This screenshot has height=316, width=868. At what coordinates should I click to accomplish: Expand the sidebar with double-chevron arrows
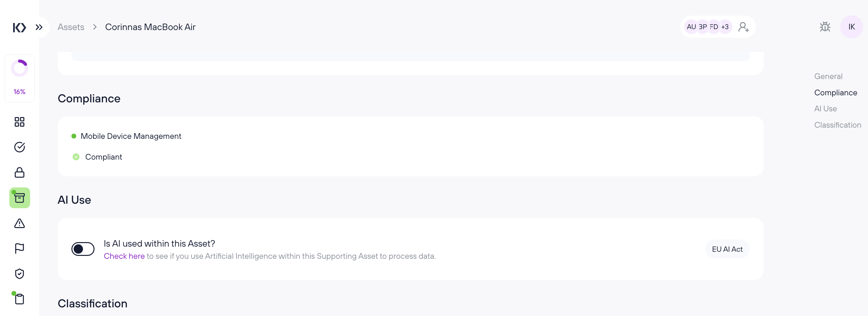pos(39,27)
